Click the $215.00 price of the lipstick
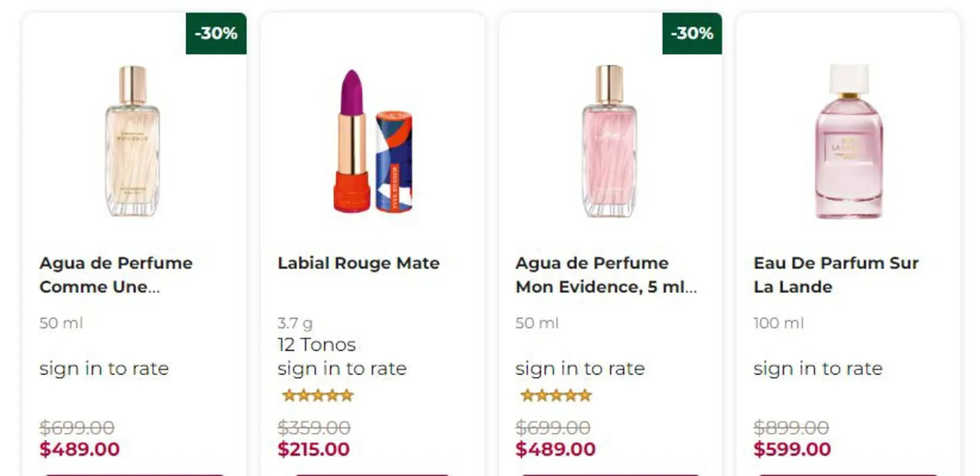The height and width of the screenshot is (476, 980). (x=313, y=449)
